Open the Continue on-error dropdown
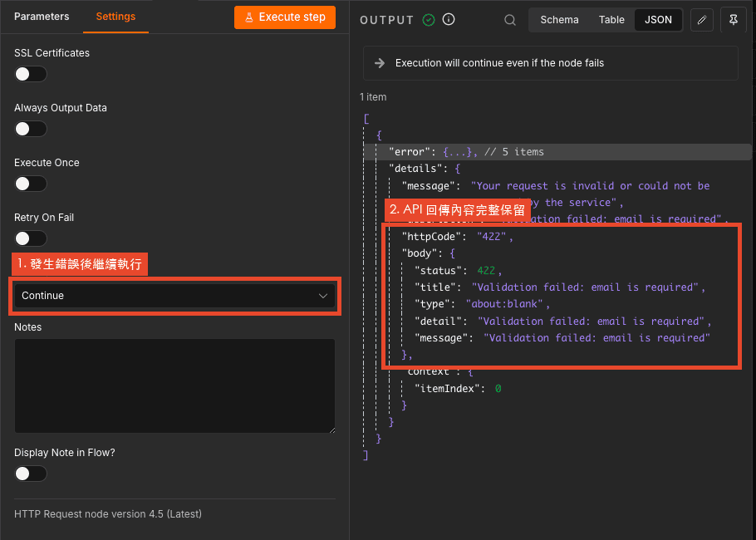 pyautogui.click(x=174, y=296)
